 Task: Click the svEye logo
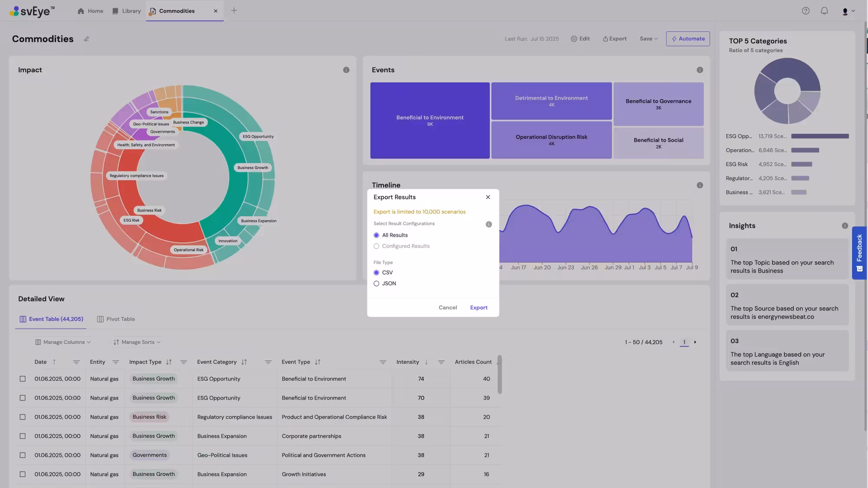point(32,11)
